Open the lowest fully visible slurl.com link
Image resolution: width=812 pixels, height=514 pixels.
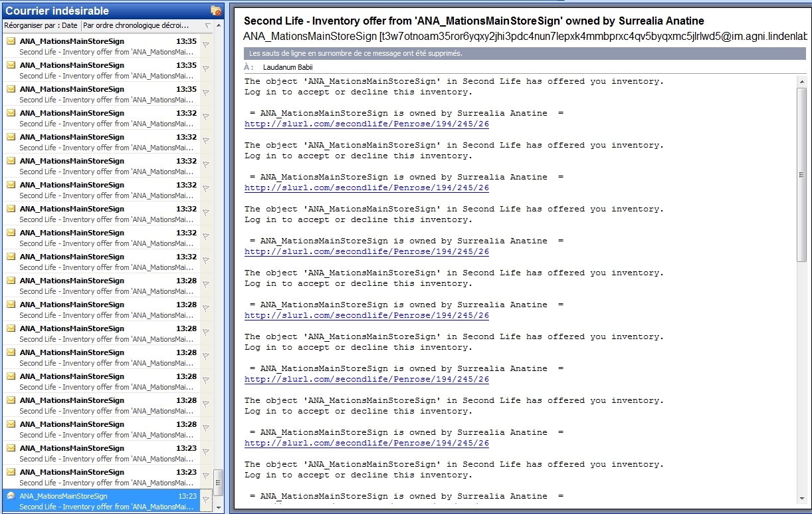(367, 444)
